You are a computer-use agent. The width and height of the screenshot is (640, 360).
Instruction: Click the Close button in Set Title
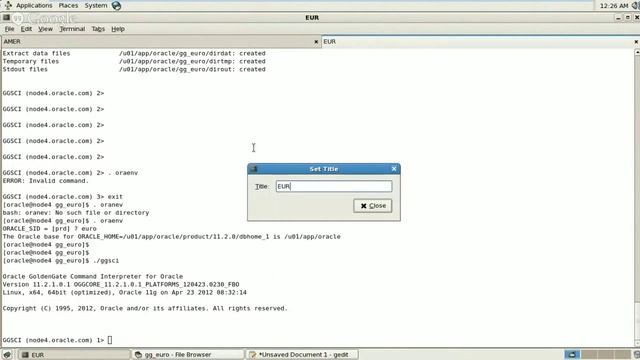(x=373, y=206)
